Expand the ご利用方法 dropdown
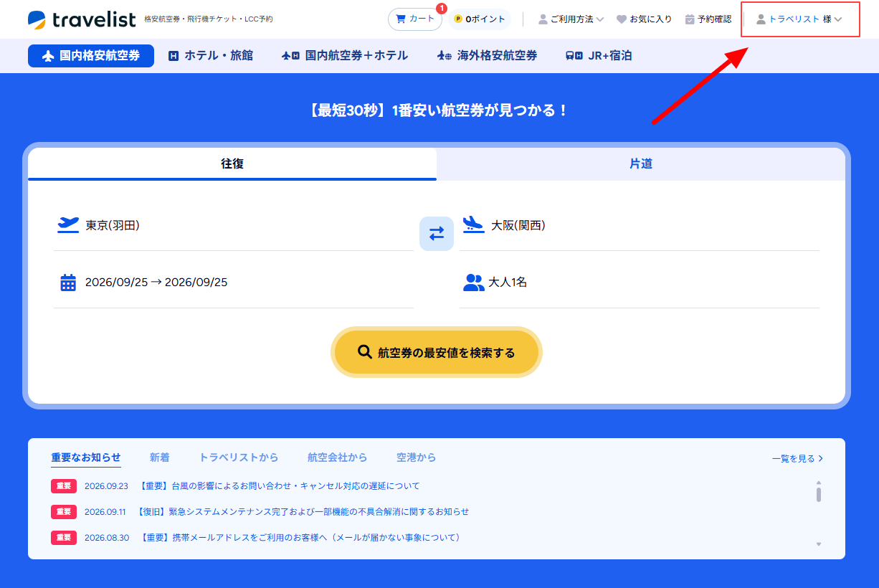 tap(571, 19)
